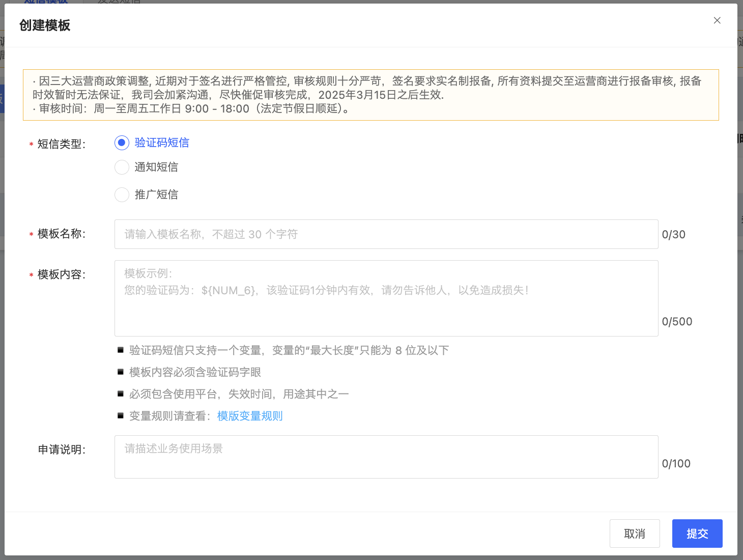Viewport: 743px width, 560px height.
Task: Switch to the 短信模板 tab
Action: [x=46, y=3]
